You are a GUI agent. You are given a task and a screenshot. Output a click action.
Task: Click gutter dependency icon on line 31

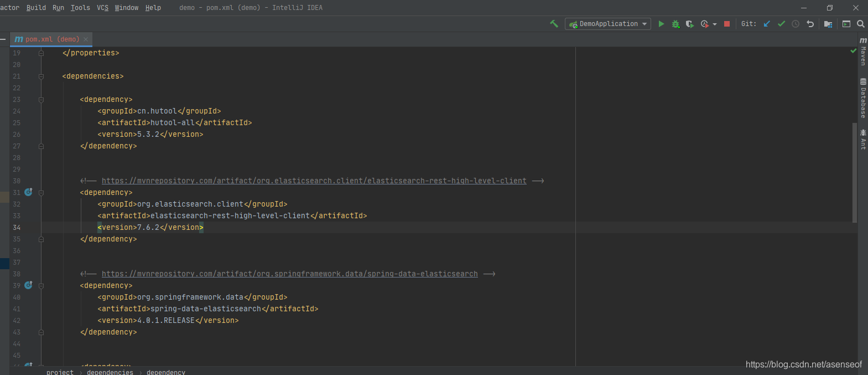pyautogui.click(x=28, y=192)
